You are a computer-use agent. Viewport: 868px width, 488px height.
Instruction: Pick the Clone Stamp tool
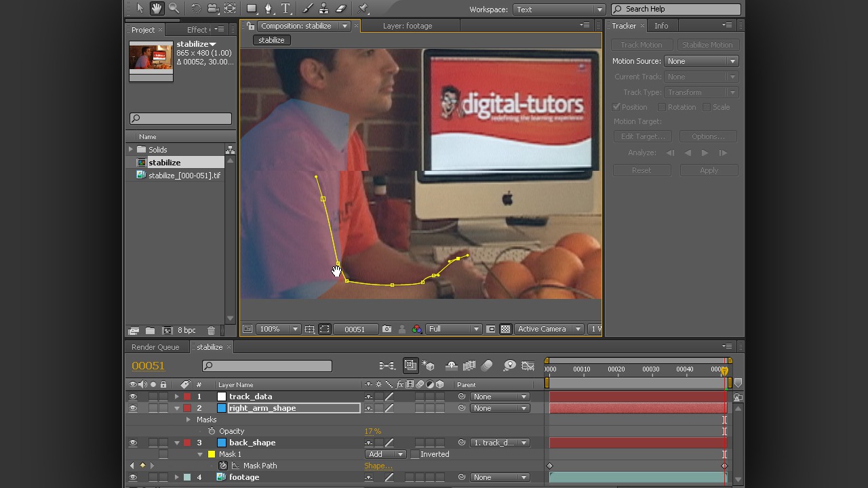(324, 9)
